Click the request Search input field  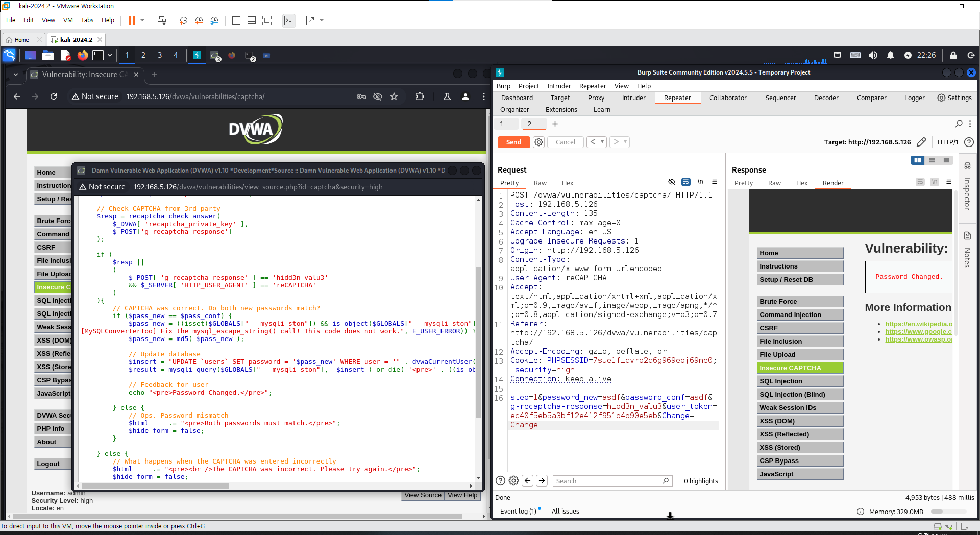[612, 481]
